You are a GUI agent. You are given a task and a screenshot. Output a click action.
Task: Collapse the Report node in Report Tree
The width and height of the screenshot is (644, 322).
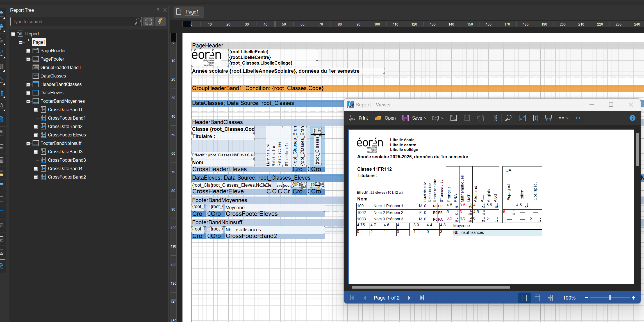[x=13, y=33]
